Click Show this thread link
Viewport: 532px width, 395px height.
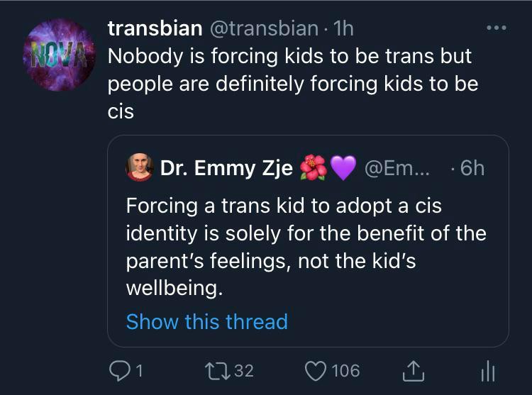(206, 321)
